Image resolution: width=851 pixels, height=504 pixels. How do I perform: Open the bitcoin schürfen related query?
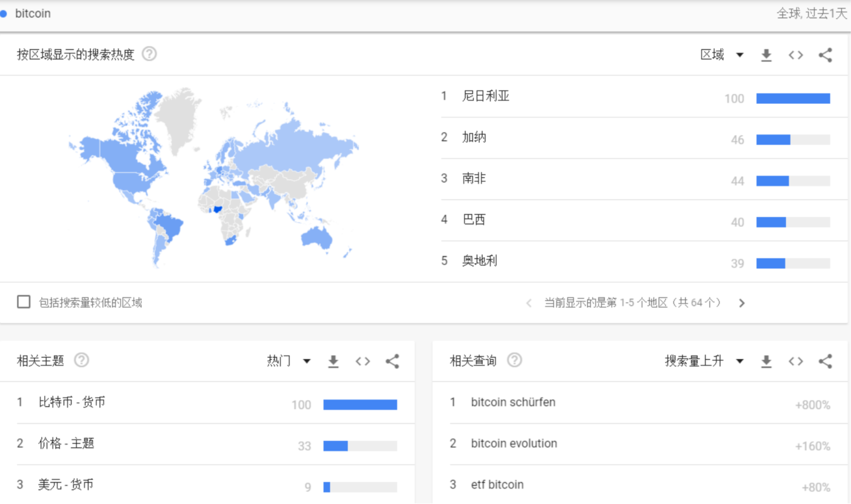513,402
